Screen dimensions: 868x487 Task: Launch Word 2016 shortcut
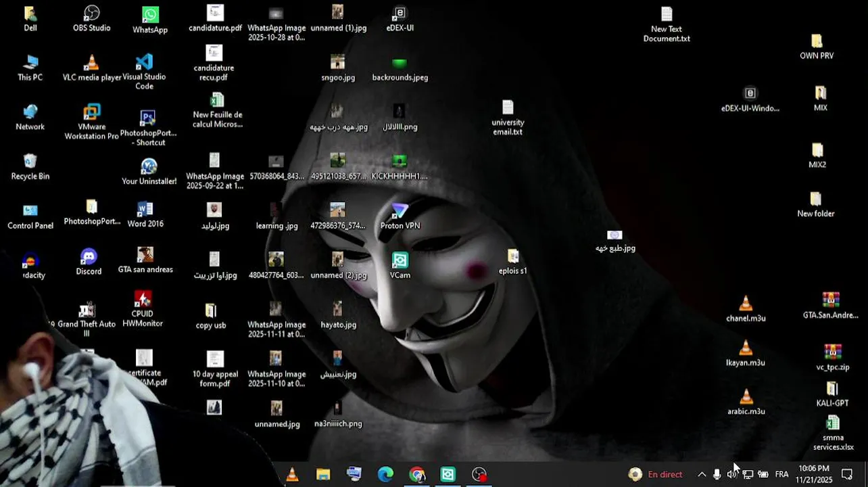pyautogui.click(x=145, y=214)
